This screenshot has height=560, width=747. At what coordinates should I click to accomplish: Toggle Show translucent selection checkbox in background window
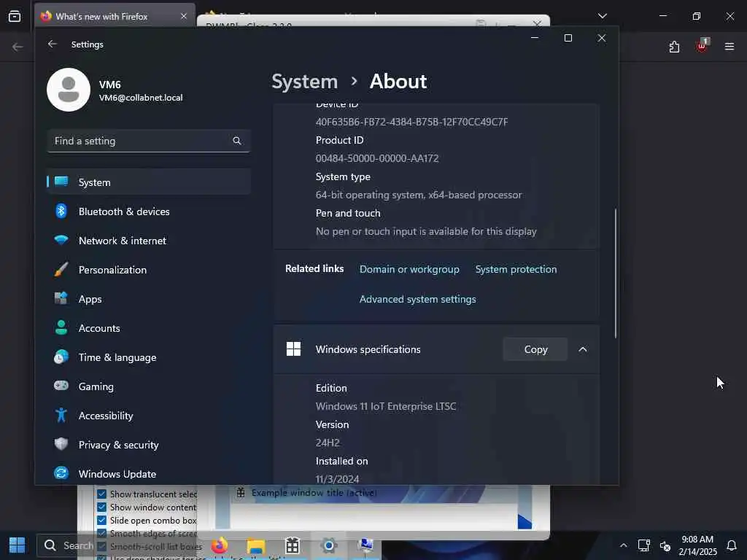click(101, 494)
